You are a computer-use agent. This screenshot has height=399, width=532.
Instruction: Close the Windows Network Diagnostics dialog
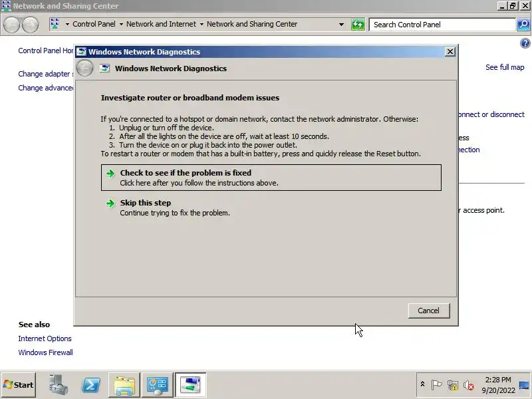click(450, 52)
